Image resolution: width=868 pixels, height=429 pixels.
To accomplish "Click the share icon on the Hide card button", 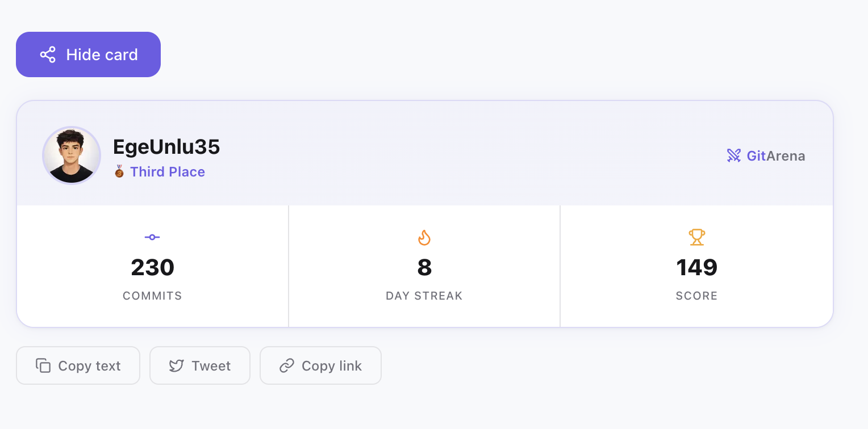I will coord(48,54).
